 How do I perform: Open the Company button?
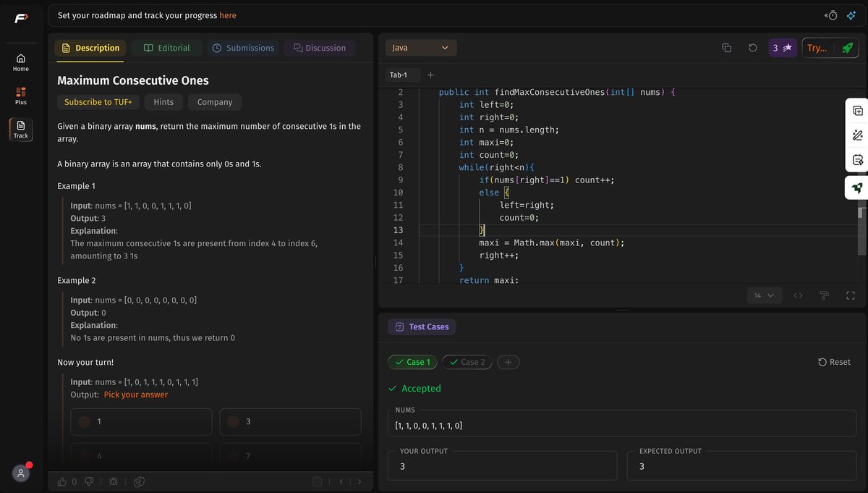[x=215, y=102]
